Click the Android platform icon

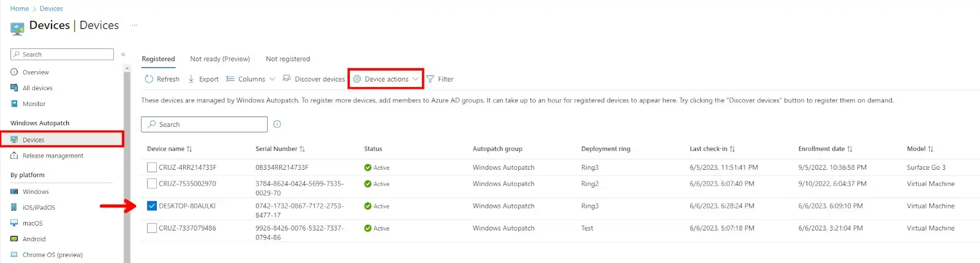14,239
